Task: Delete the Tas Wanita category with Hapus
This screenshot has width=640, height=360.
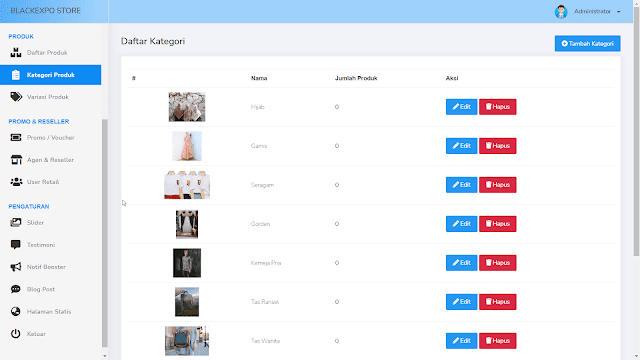Action: pyautogui.click(x=498, y=341)
